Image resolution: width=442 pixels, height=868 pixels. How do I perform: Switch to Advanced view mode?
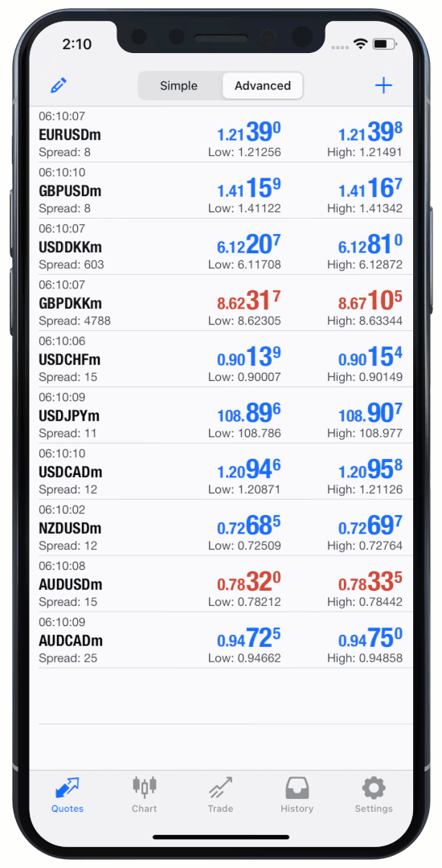pos(263,86)
